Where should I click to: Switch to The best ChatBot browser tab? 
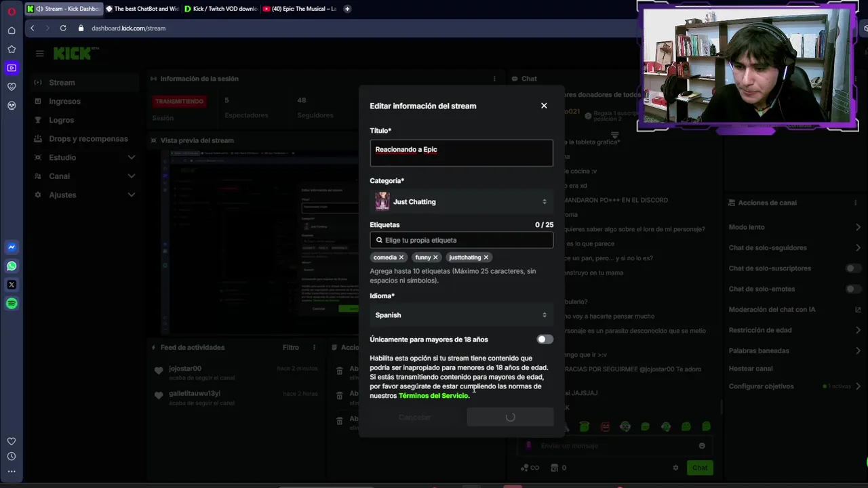point(142,9)
